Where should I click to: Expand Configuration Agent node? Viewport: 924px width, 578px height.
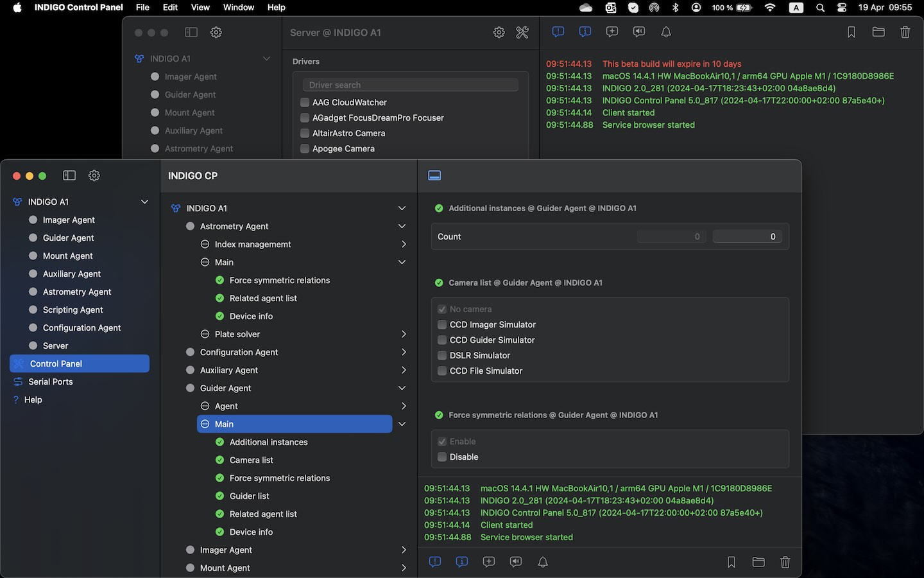pyautogui.click(x=404, y=352)
